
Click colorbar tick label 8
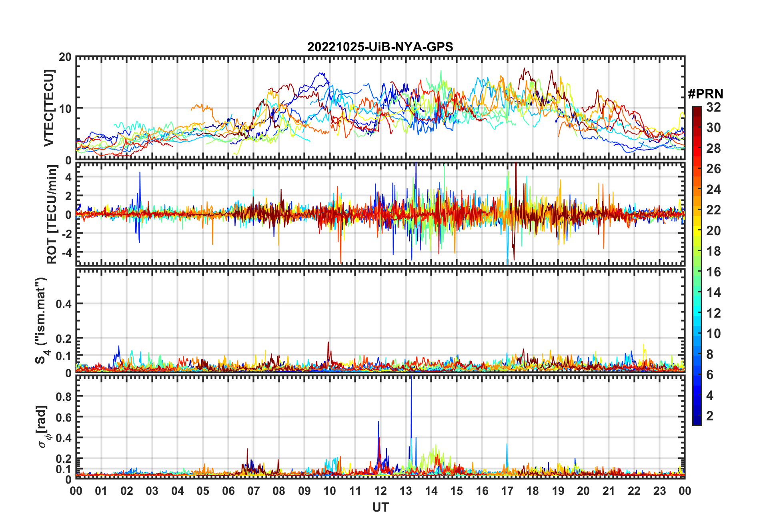(710, 354)
